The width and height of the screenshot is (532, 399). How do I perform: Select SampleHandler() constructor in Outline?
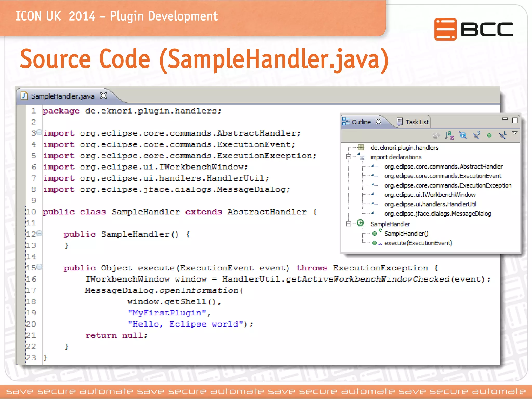406,234
